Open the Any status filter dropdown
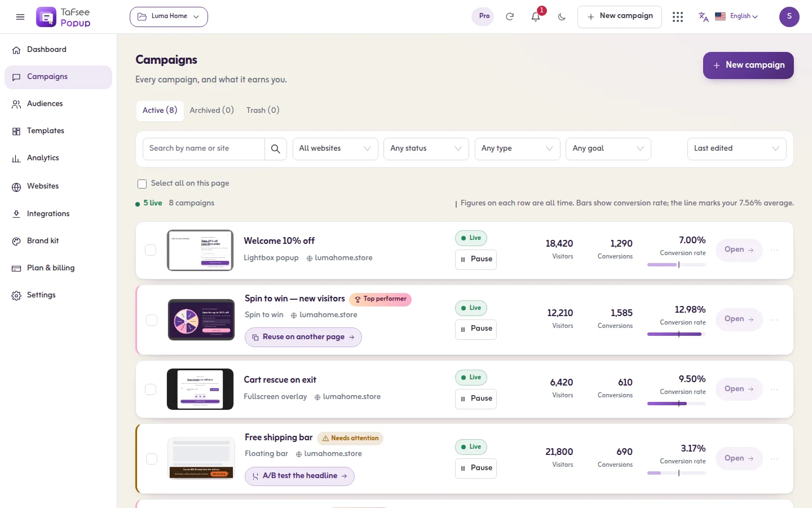The height and width of the screenshot is (508, 812). click(426, 149)
